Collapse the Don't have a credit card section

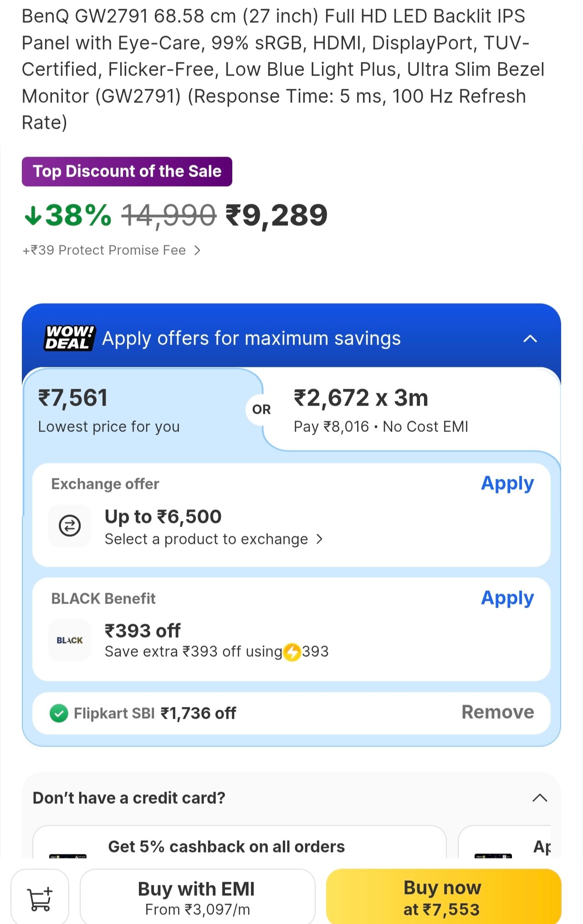(x=540, y=798)
